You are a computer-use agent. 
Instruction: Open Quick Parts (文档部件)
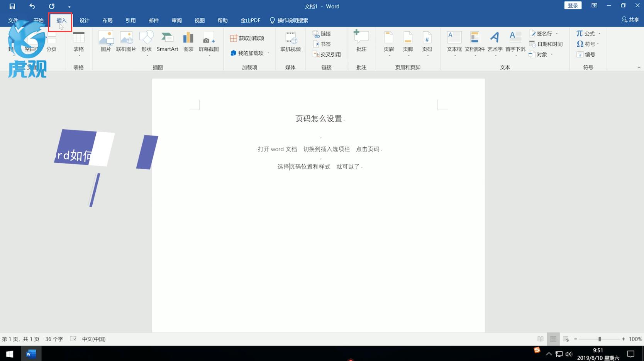click(475, 43)
